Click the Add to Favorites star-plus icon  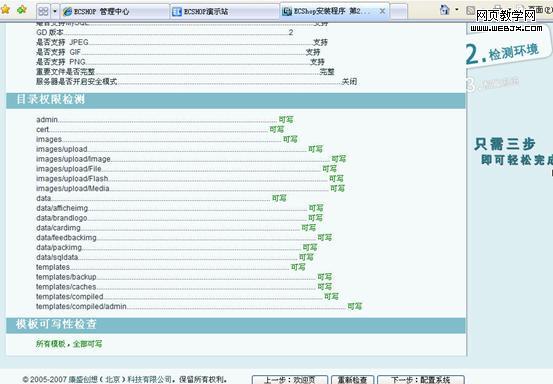pos(22,10)
